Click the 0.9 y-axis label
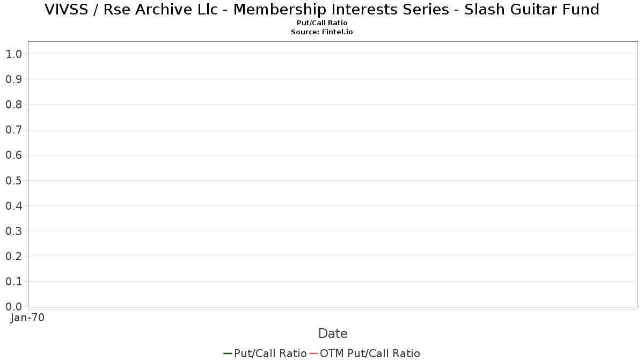Image resolution: width=644 pixels, height=362 pixels. [x=13, y=79]
